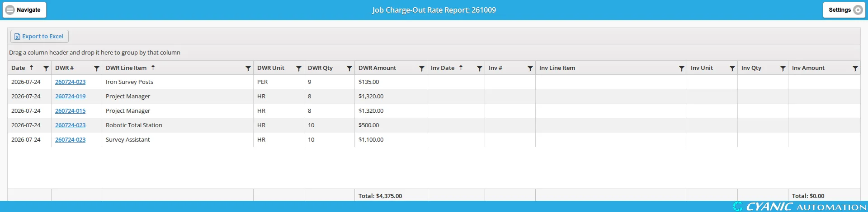
Task: Open filter for DWR Line Item column
Action: pyautogui.click(x=248, y=68)
